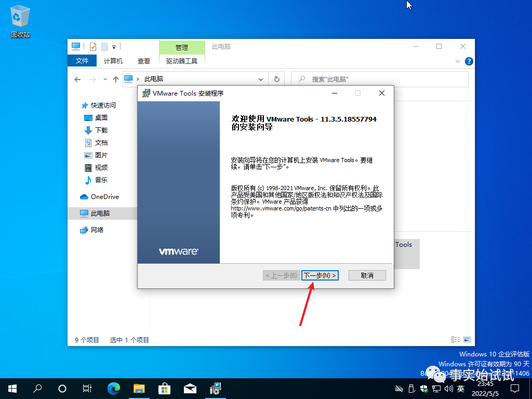This screenshot has width=532, height=399.
Task: Minimize the File Explorer window
Action: click(416, 46)
